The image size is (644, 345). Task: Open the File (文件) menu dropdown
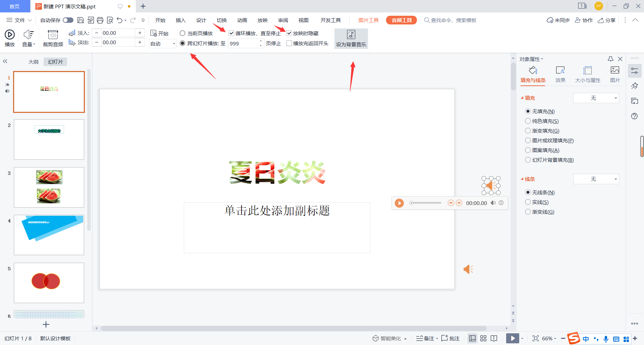[19, 20]
